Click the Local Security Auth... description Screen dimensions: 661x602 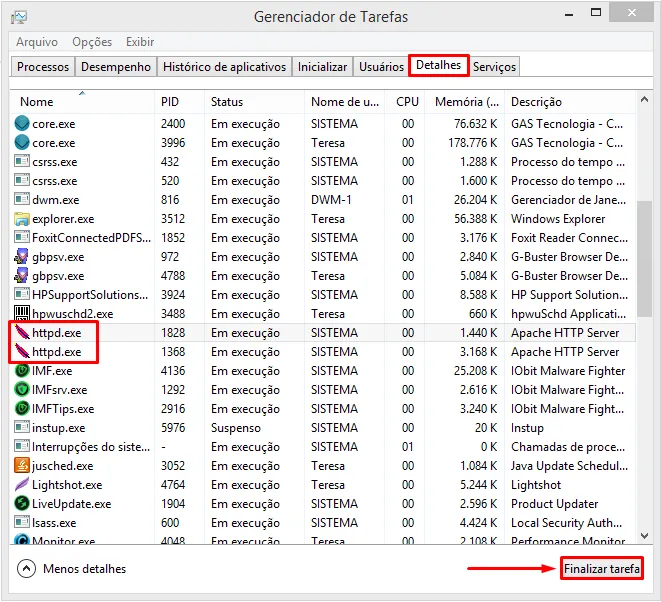tap(566, 523)
